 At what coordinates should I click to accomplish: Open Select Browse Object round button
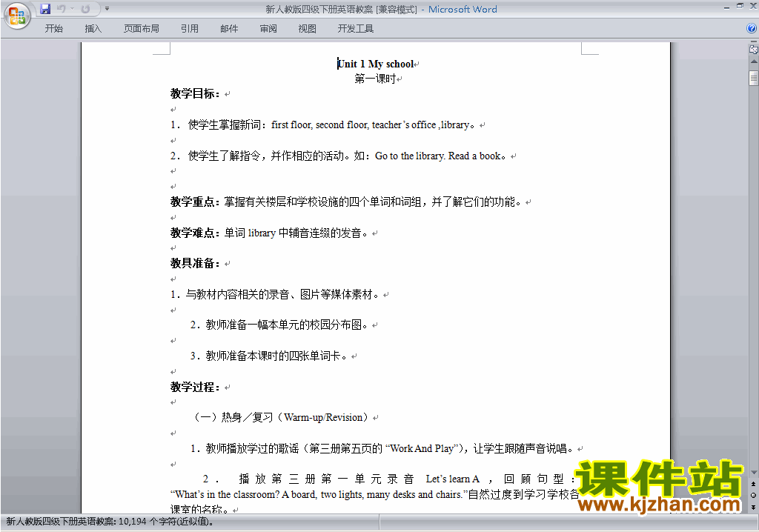[x=754, y=495]
